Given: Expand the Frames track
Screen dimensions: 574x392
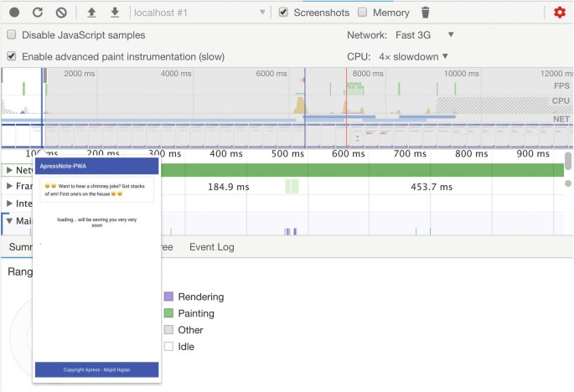Looking at the screenshot, I should [9, 186].
